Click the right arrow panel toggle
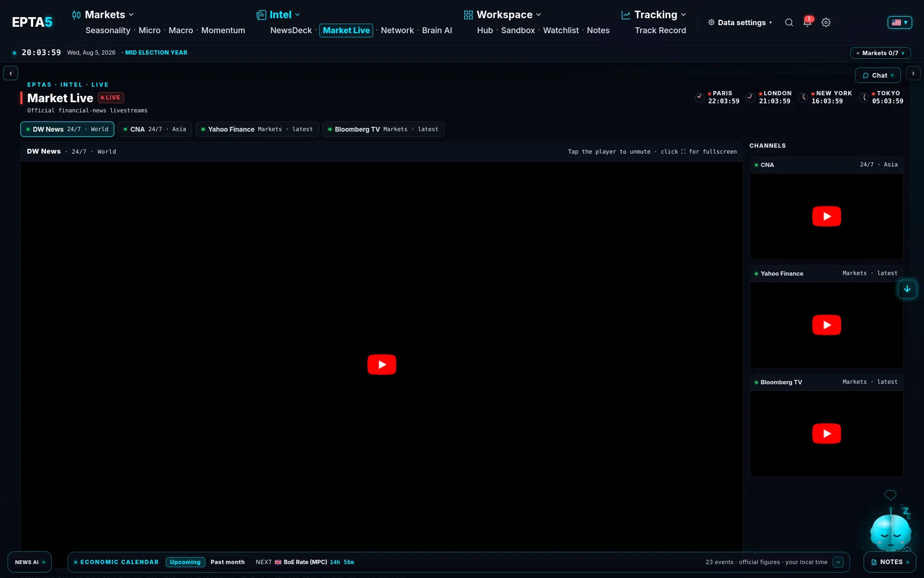Image resolution: width=924 pixels, height=578 pixels. click(913, 73)
